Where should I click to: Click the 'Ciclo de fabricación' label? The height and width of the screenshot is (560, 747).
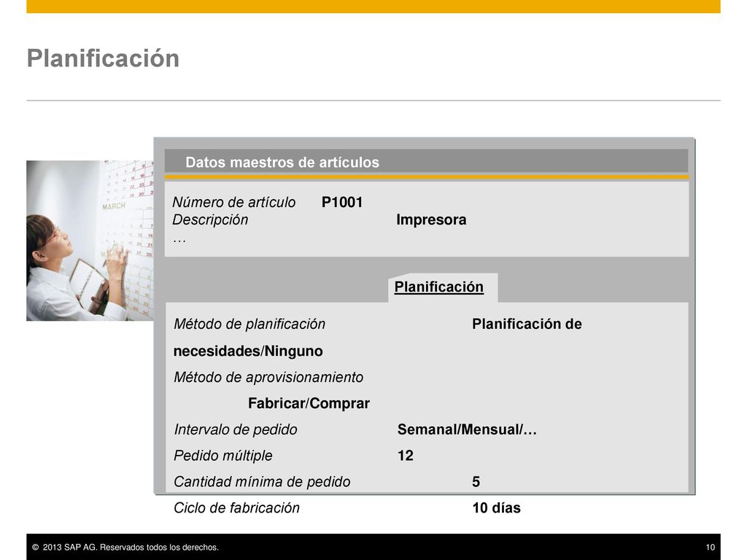(237, 508)
